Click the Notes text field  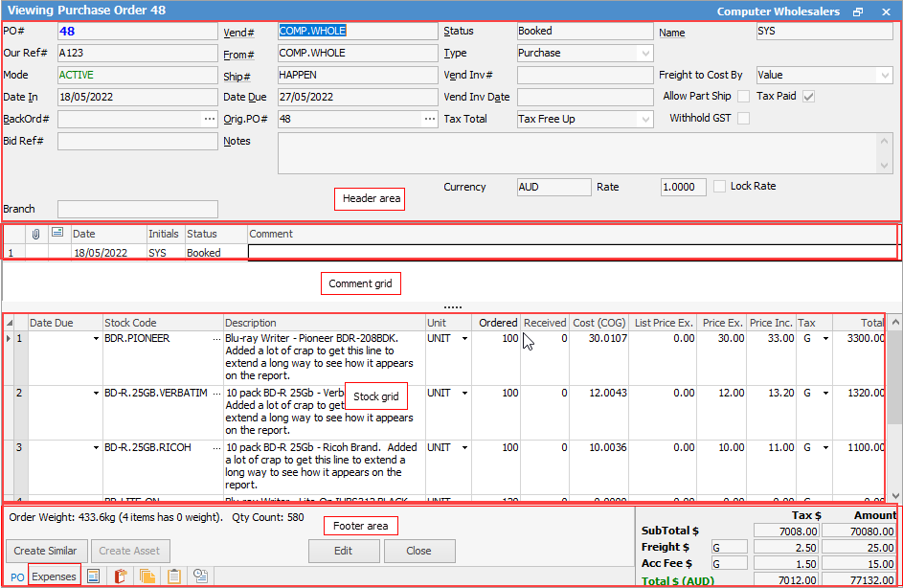click(x=575, y=153)
